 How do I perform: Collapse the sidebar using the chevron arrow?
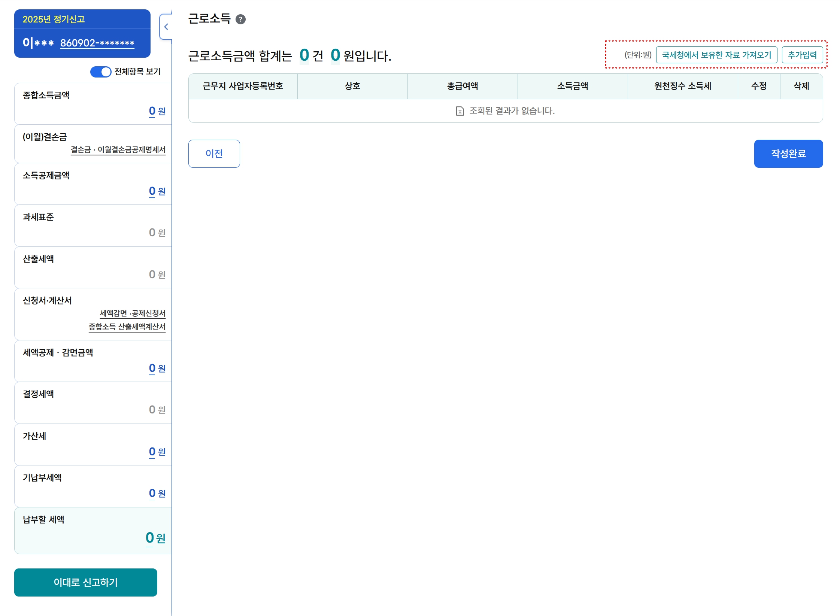[x=166, y=27]
